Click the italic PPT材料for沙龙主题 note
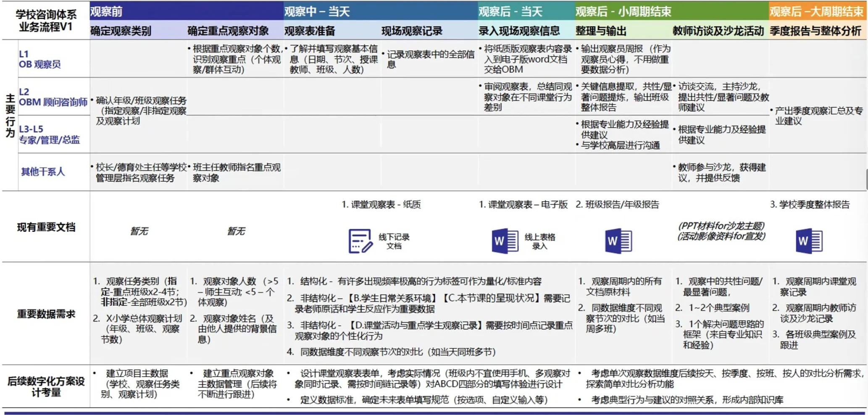This screenshot has height=415, width=868. tap(721, 226)
